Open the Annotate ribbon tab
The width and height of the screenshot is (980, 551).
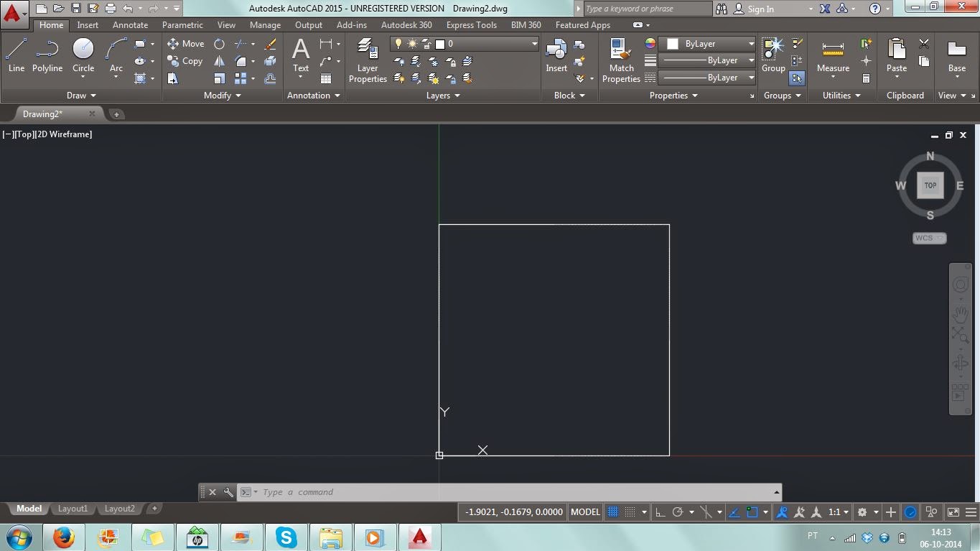pos(130,25)
